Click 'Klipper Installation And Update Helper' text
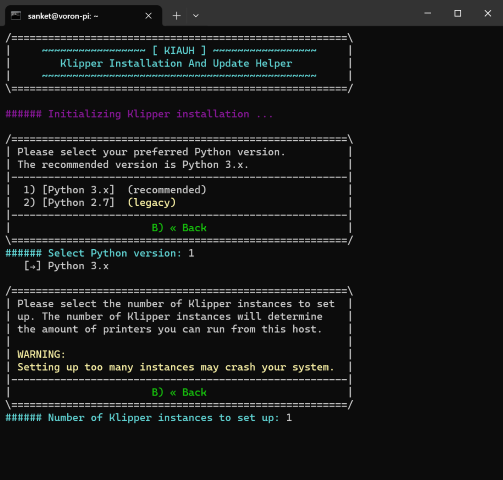Viewport: 503px width, 480px height. [176, 63]
